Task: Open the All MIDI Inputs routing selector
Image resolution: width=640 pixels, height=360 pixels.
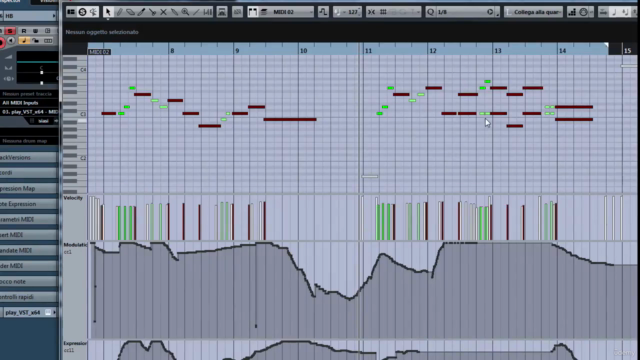Action: tap(29, 103)
